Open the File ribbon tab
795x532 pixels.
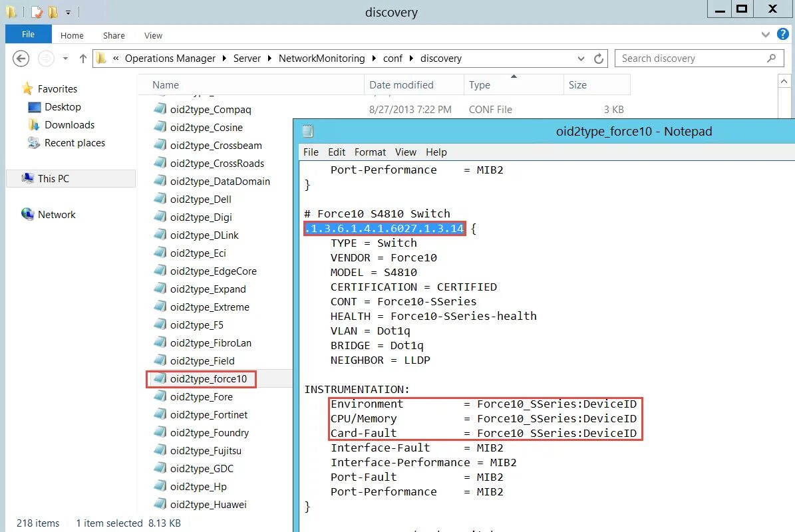coord(29,35)
